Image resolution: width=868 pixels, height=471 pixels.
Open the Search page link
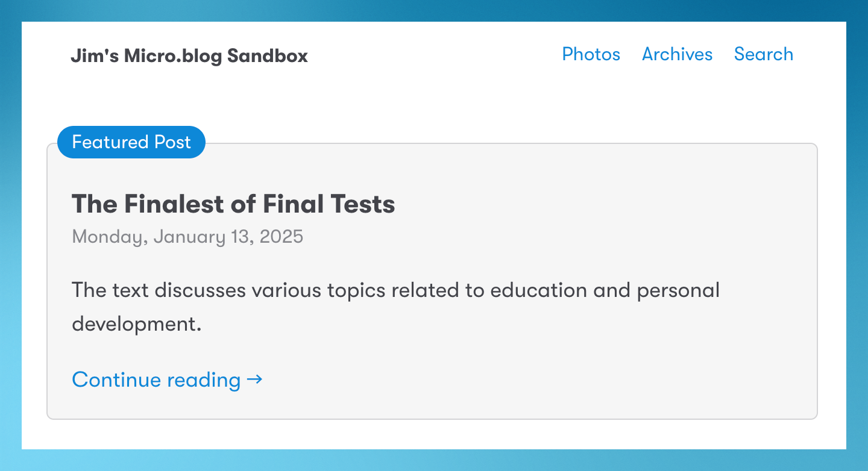(764, 54)
